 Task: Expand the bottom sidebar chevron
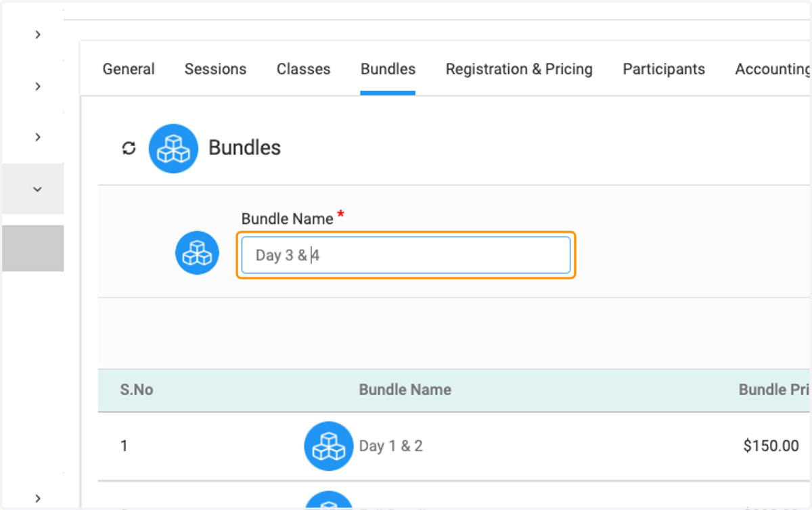point(38,498)
